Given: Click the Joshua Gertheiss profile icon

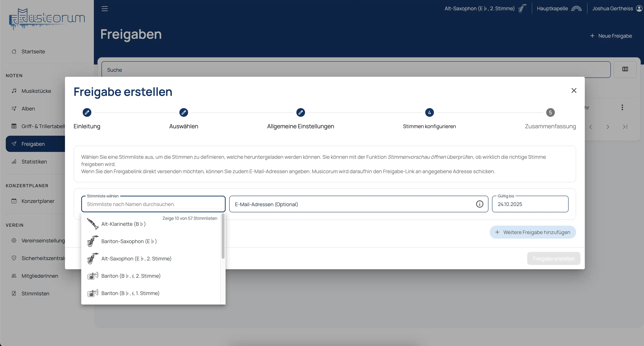Looking at the screenshot, I should 639,8.
